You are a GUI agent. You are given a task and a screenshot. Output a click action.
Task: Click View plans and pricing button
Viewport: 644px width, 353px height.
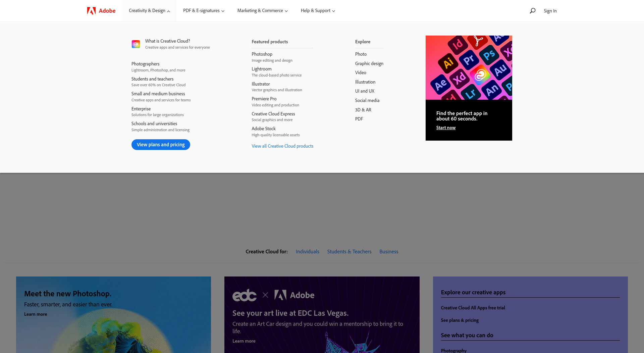pos(161,145)
